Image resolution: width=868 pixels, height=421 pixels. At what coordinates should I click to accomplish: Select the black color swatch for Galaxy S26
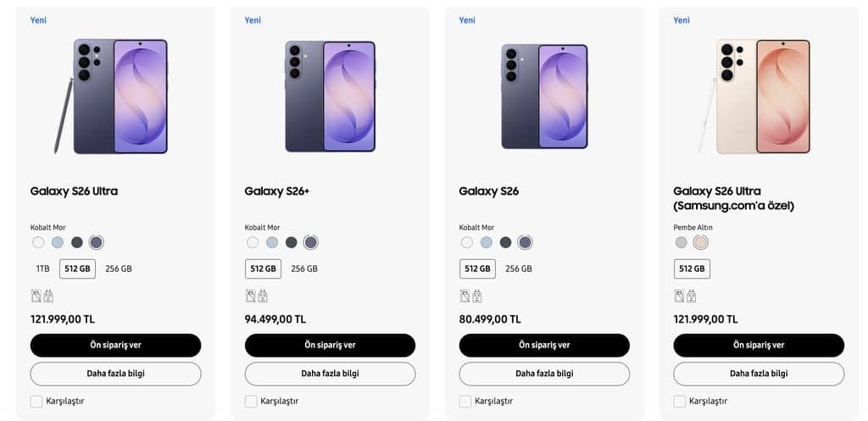click(x=505, y=242)
